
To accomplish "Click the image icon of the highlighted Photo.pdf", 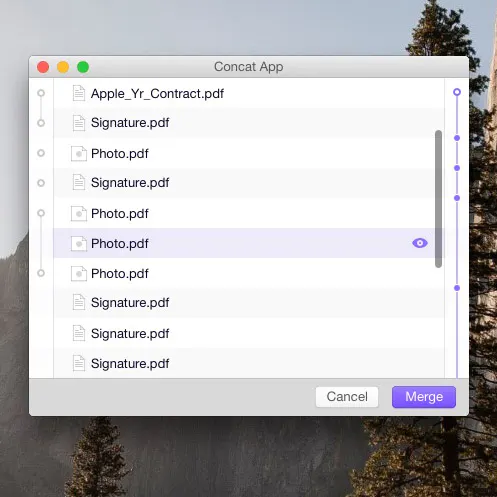I will tap(79, 244).
